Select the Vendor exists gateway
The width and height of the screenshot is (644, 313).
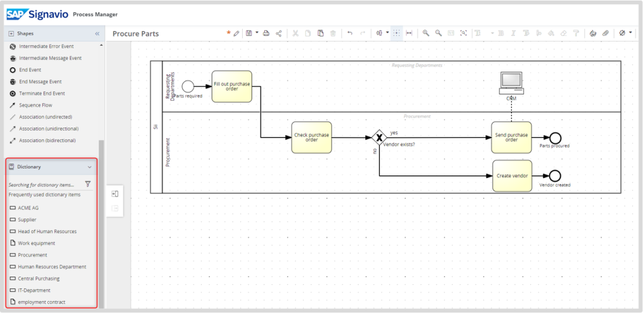379,138
